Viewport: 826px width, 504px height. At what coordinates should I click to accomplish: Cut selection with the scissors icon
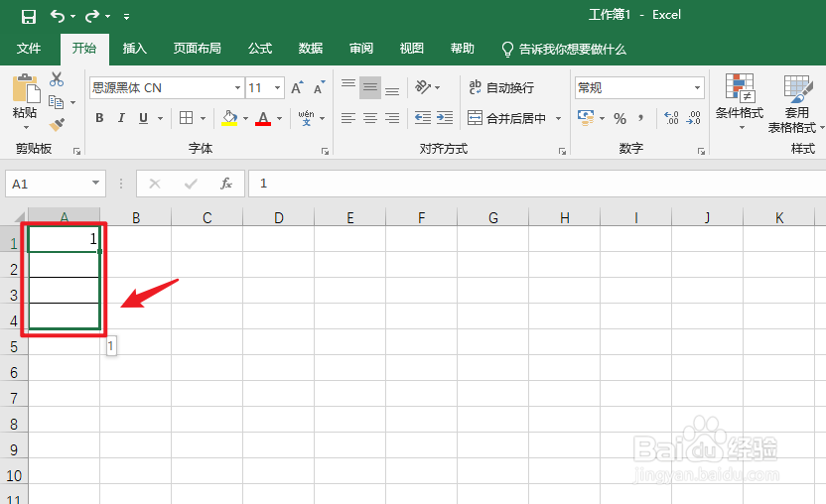pyautogui.click(x=57, y=79)
